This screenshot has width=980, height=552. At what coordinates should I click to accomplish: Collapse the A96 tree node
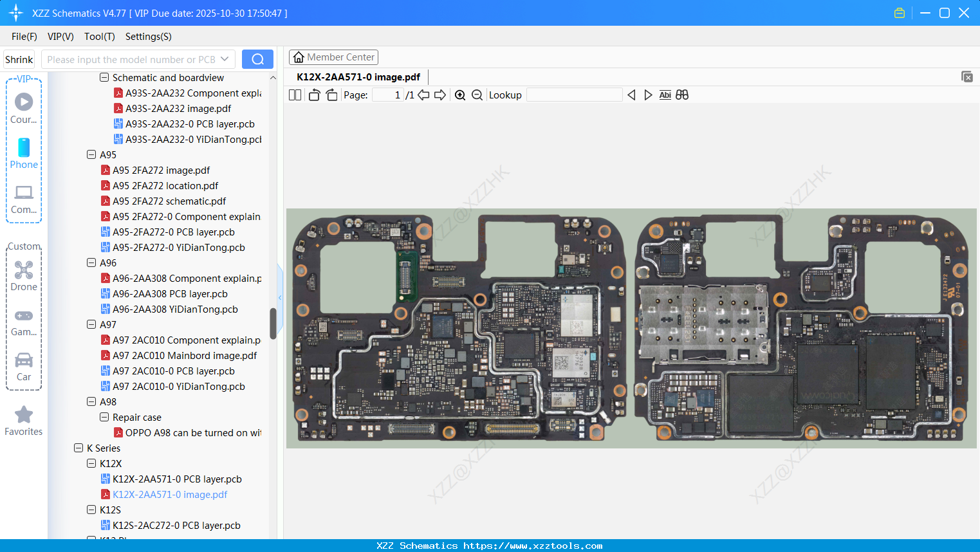pyautogui.click(x=91, y=262)
